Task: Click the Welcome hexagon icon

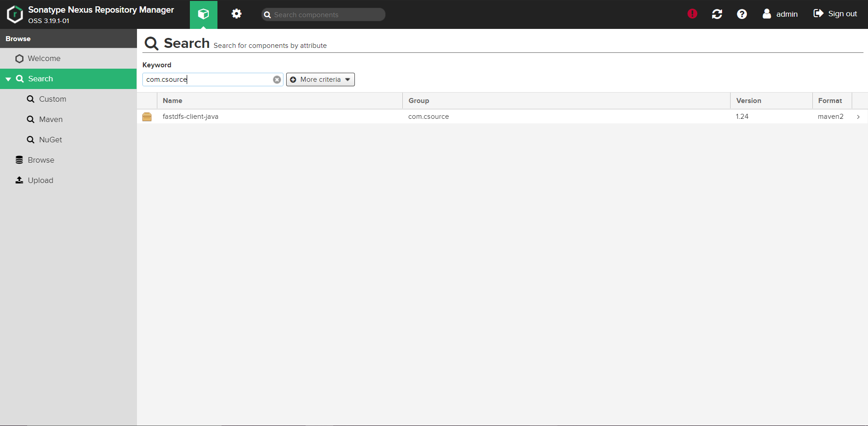Action: click(x=19, y=59)
